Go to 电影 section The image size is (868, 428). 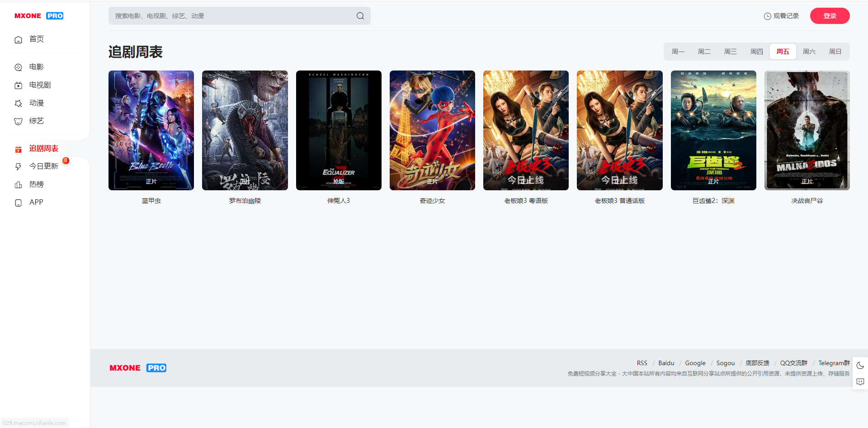(37, 67)
